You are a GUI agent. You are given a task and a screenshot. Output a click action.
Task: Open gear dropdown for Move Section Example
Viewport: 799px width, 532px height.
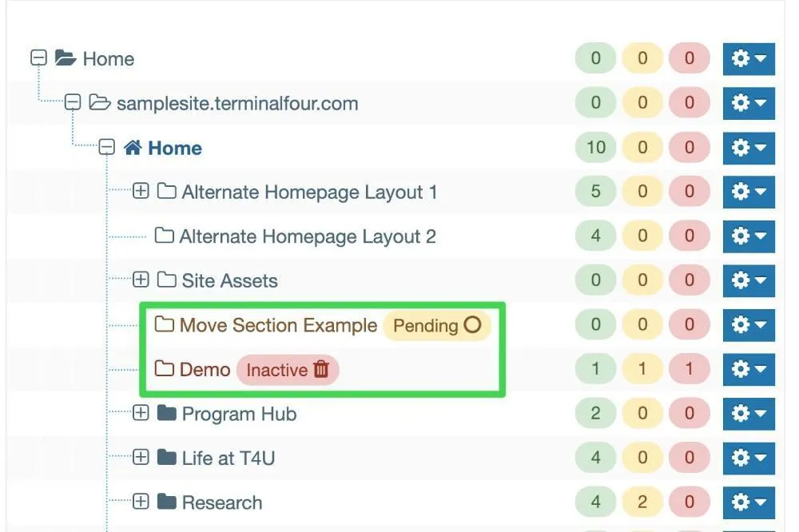pos(749,324)
